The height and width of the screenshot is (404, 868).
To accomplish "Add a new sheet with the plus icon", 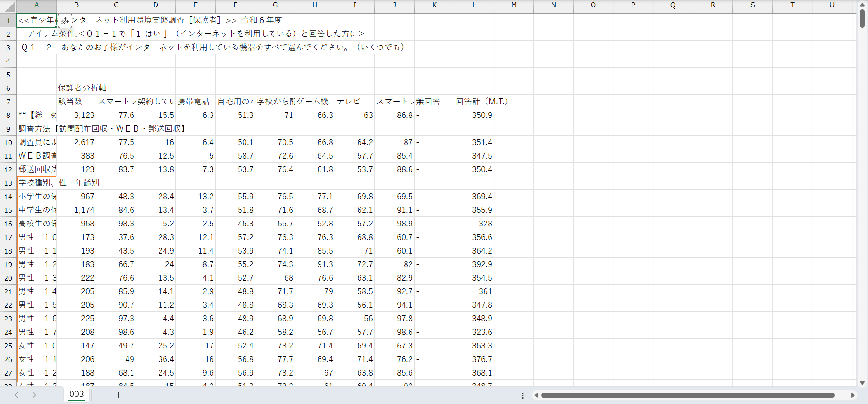I will click(x=118, y=395).
